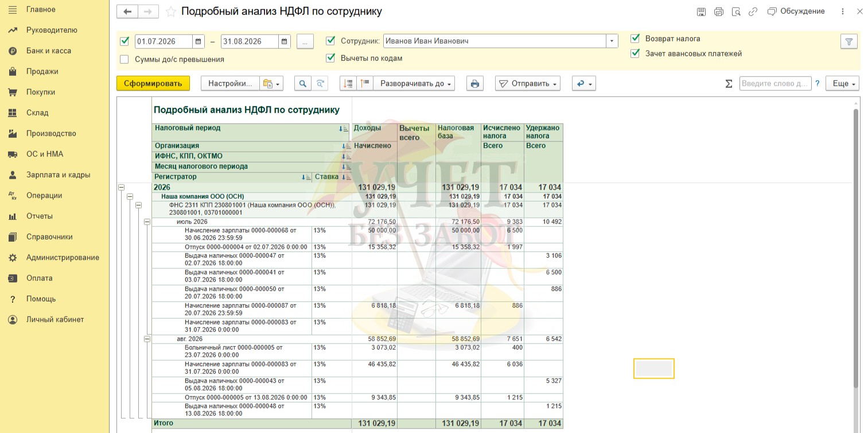Collapse the Наша компания ООО (ОСН) group
This screenshot has width=868, height=433.
pyautogui.click(x=130, y=196)
